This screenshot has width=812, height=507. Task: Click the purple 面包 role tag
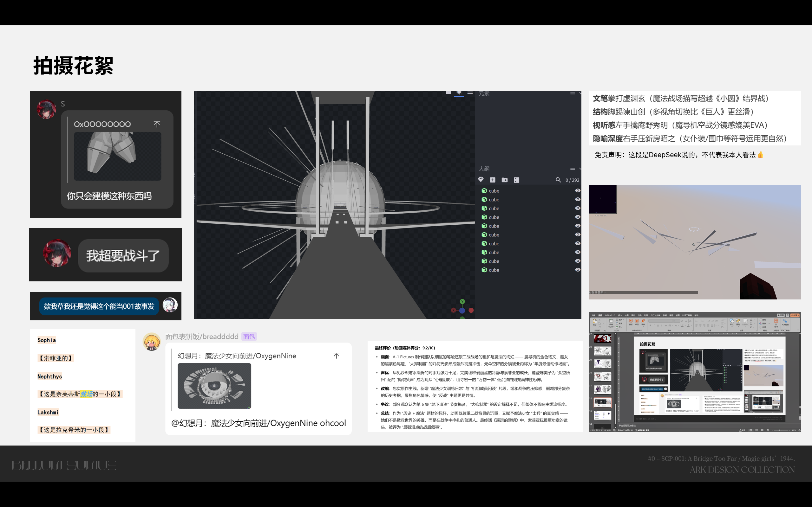pyautogui.click(x=249, y=336)
